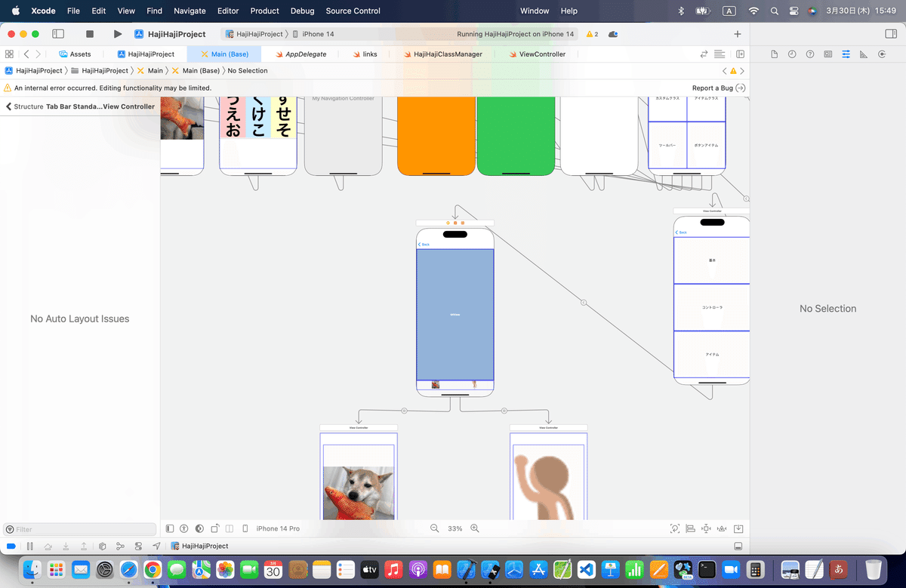Open Google Chrome from the Dock
The image size is (906, 588).
[153, 569]
